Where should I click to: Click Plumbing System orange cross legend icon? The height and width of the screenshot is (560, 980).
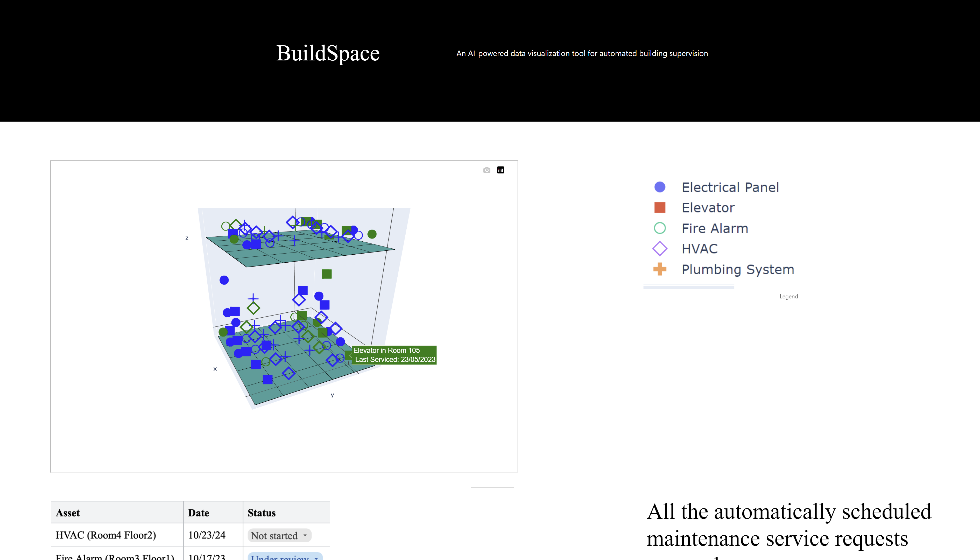coord(660,269)
